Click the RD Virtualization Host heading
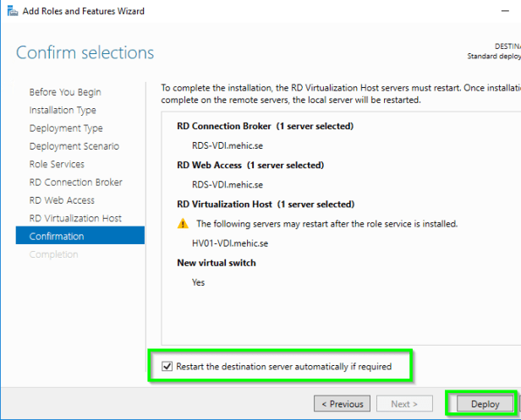This screenshot has width=521, height=420. pos(265,205)
